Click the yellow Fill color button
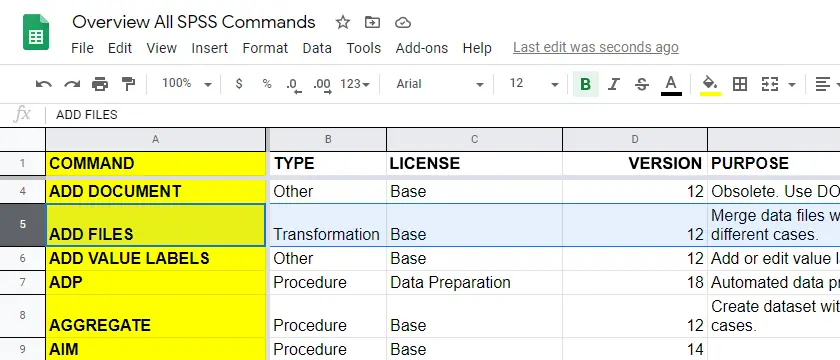 click(710, 85)
